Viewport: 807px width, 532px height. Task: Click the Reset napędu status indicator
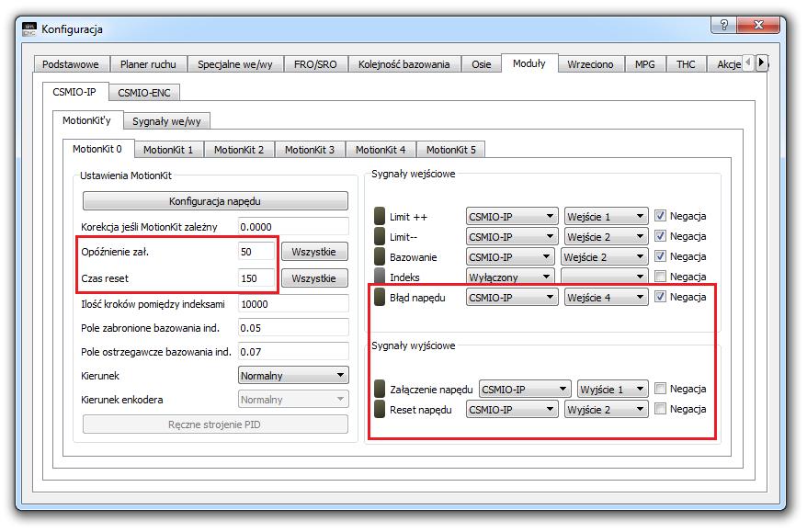[x=380, y=409]
